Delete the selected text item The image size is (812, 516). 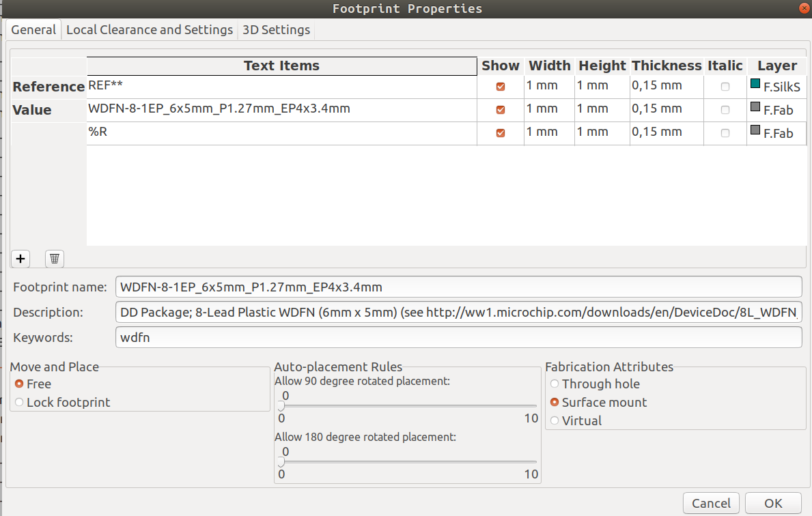53,259
